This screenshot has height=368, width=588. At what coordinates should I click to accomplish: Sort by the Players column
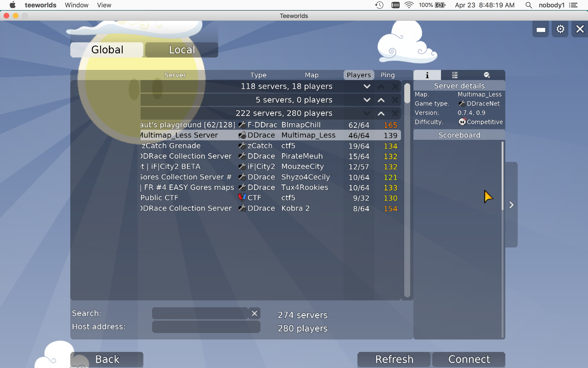click(x=359, y=75)
